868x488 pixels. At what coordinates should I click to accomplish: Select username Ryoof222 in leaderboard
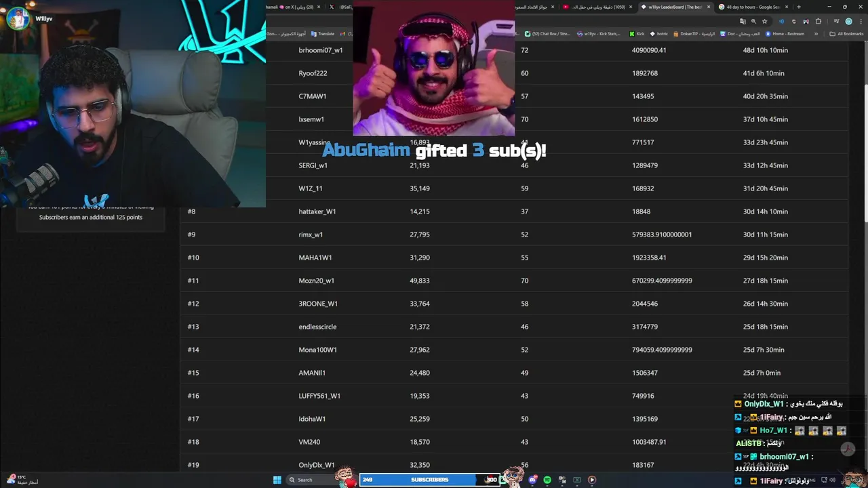click(313, 73)
